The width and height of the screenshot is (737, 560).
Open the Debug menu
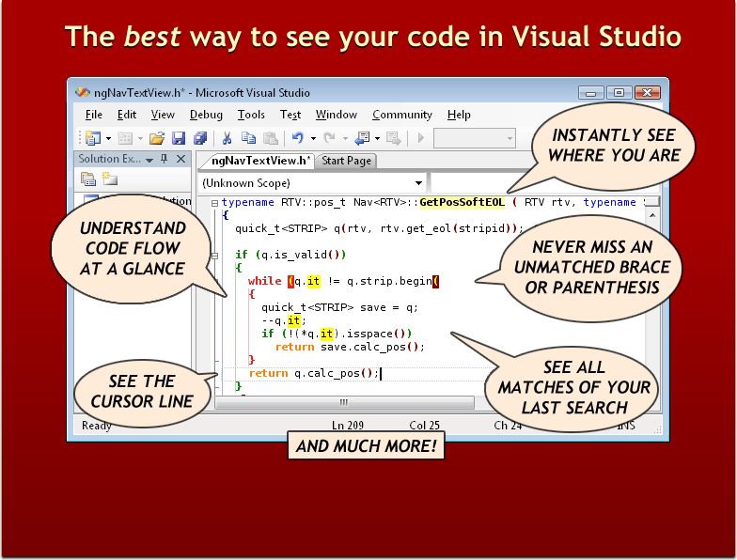[x=206, y=115]
